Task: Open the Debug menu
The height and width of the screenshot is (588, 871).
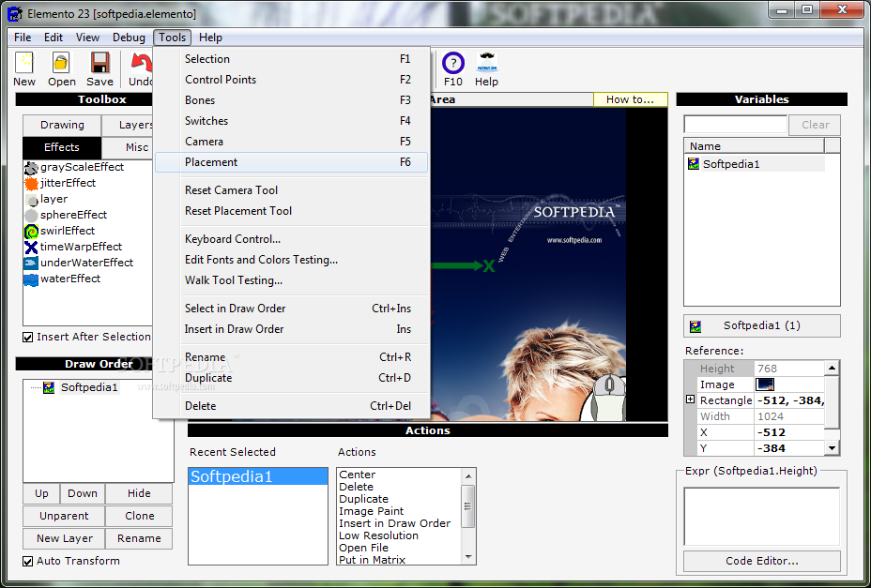Action: tap(129, 38)
